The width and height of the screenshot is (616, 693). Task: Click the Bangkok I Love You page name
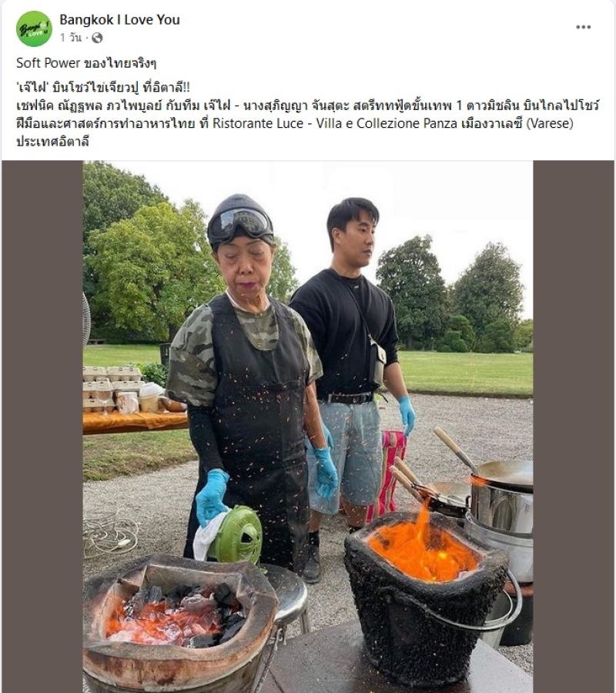pos(119,20)
